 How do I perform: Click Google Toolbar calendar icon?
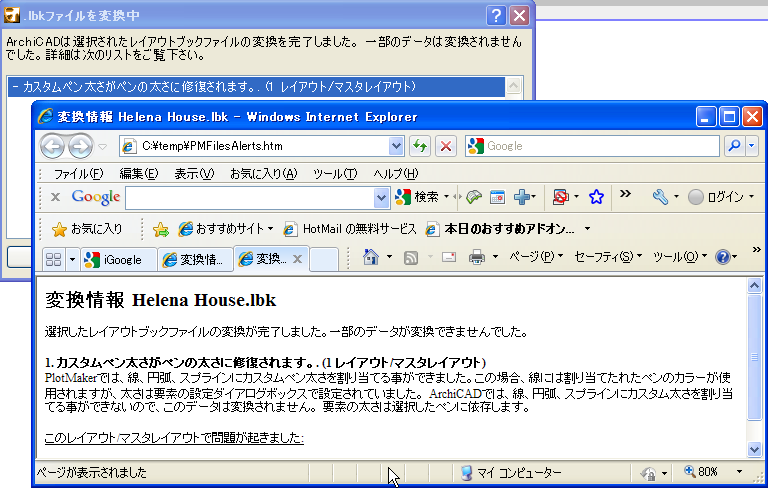click(x=497, y=197)
